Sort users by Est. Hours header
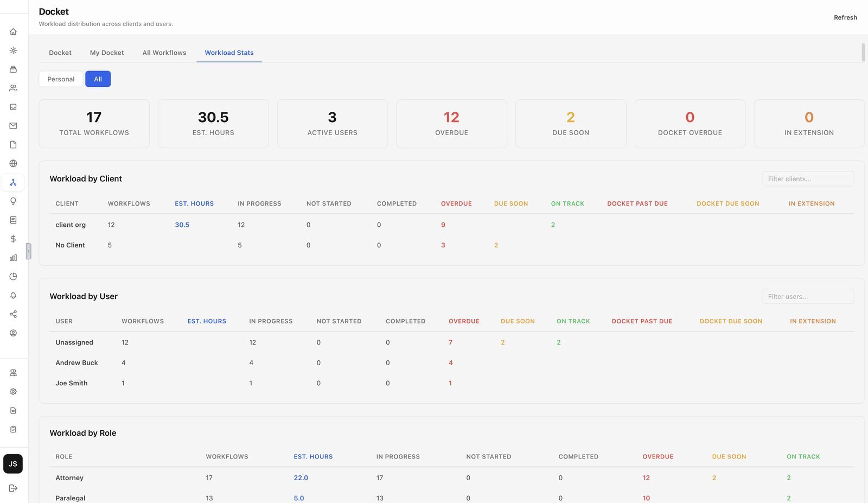The image size is (868, 503). 207,321
